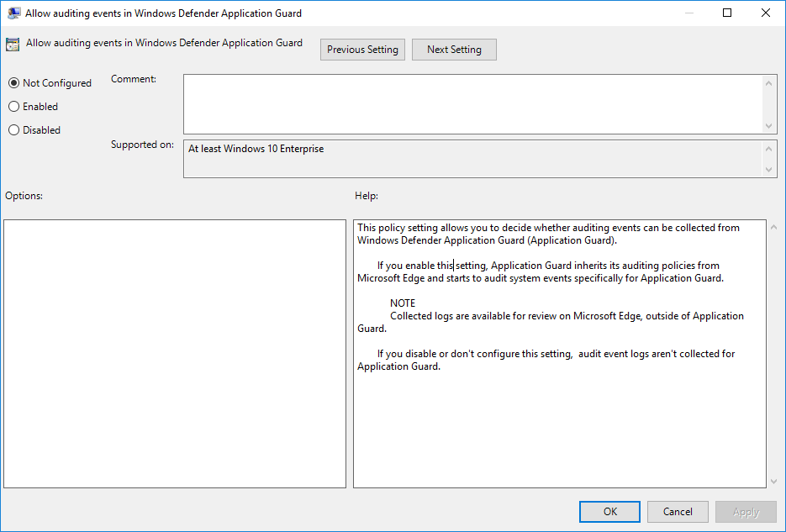Image resolution: width=786 pixels, height=532 pixels.
Task: Click 'Collected logs are available for review' line
Action: (x=551, y=322)
